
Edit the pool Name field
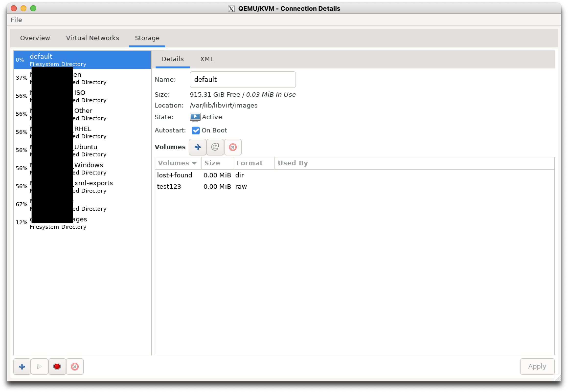click(242, 79)
